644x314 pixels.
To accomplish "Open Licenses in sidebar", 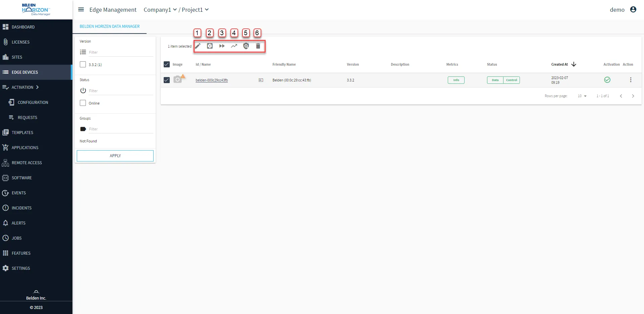I will (x=36, y=42).
